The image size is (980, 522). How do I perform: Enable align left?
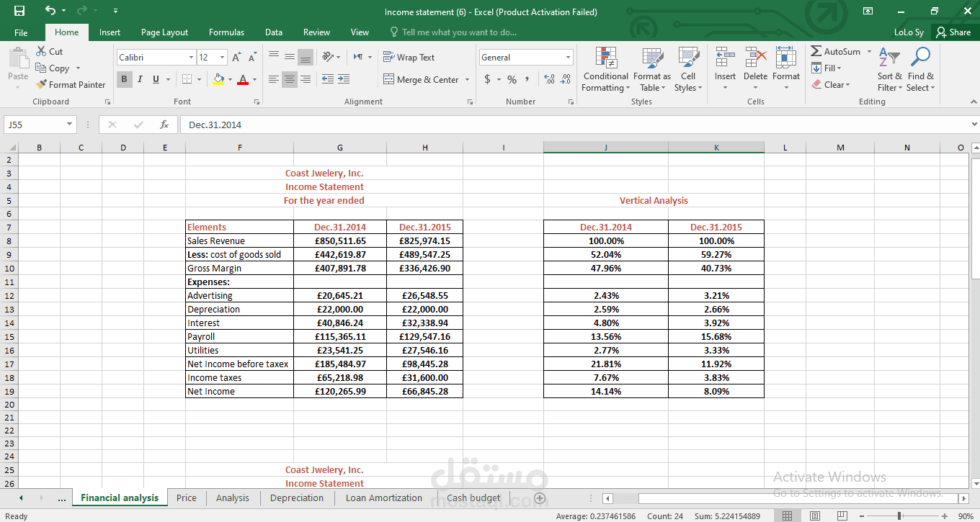(x=274, y=79)
